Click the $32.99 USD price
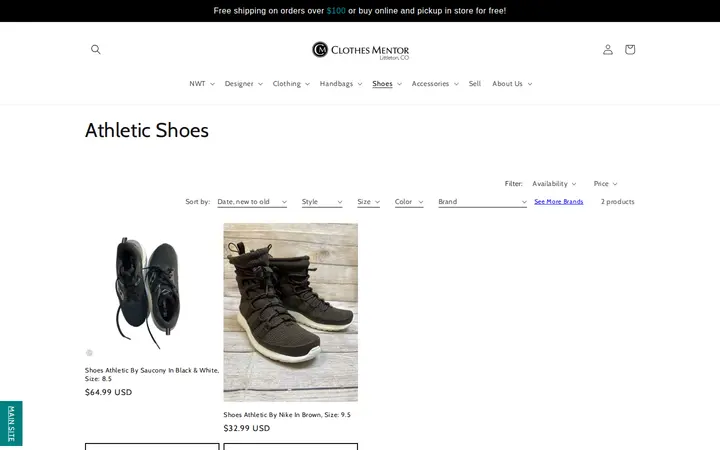Screen dimensions: 720x450 (x=247, y=428)
